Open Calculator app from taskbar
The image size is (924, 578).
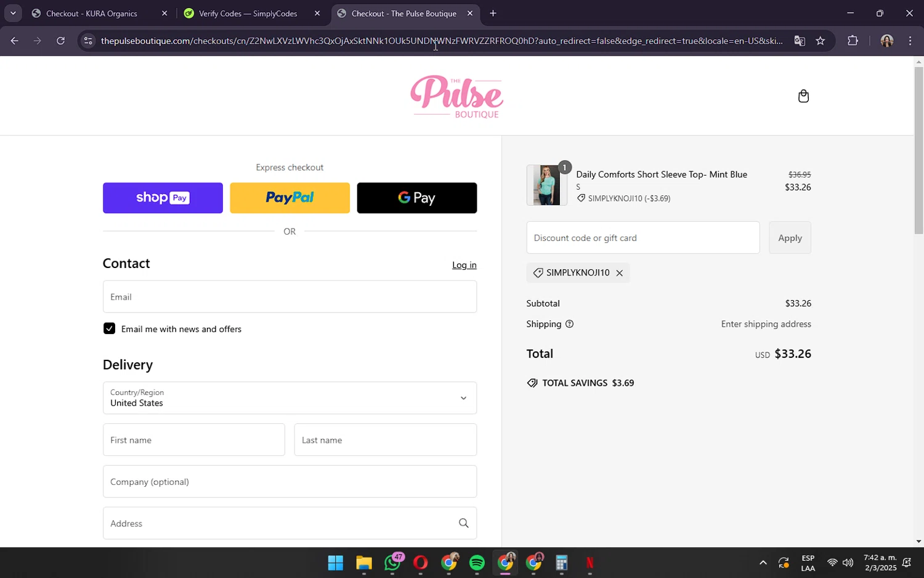click(561, 563)
